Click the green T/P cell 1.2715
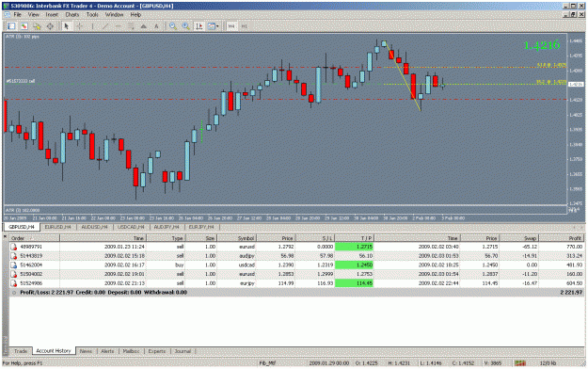 (x=354, y=247)
